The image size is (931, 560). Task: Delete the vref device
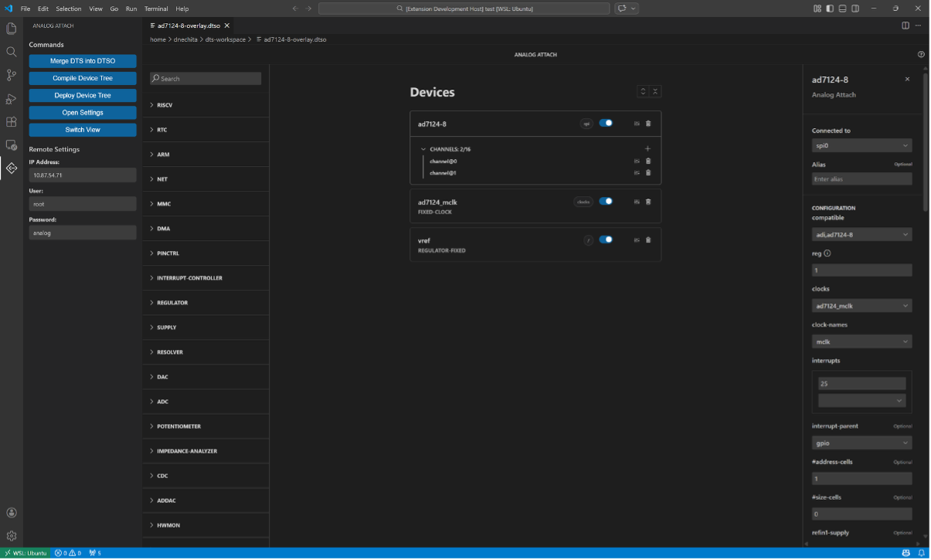tap(648, 239)
